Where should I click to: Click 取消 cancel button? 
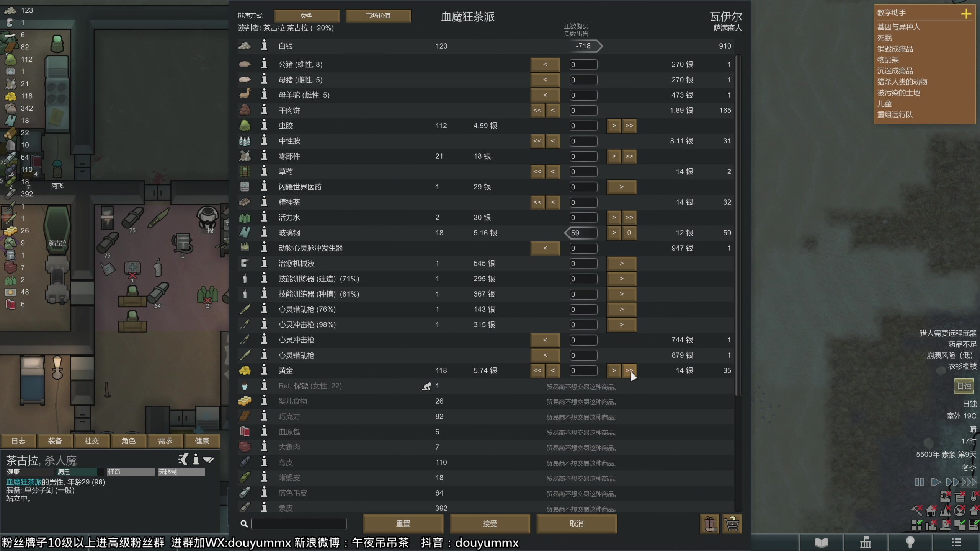click(x=577, y=523)
